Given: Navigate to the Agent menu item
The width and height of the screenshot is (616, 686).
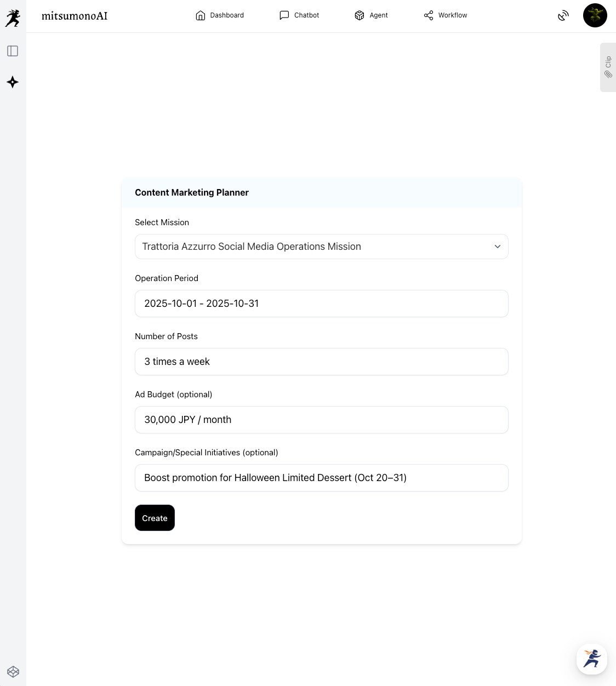Looking at the screenshot, I should pos(371,15).
